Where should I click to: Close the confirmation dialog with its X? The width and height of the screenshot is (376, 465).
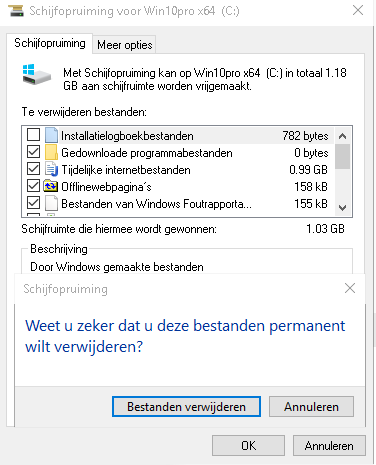coord(350,288)
